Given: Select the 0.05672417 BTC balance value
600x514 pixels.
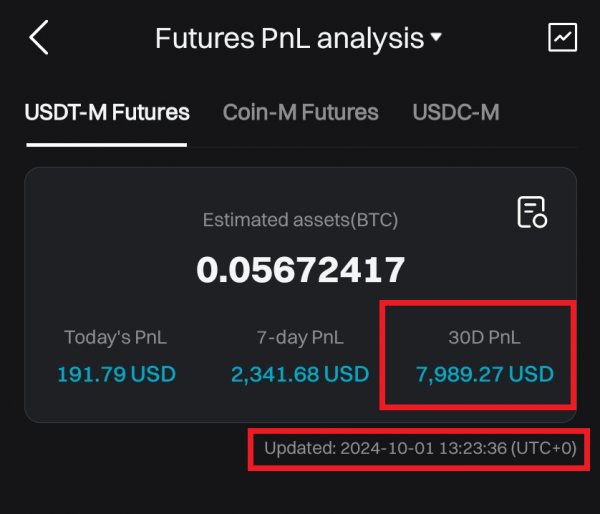Looking at the screenshot, I should (301, 269).
